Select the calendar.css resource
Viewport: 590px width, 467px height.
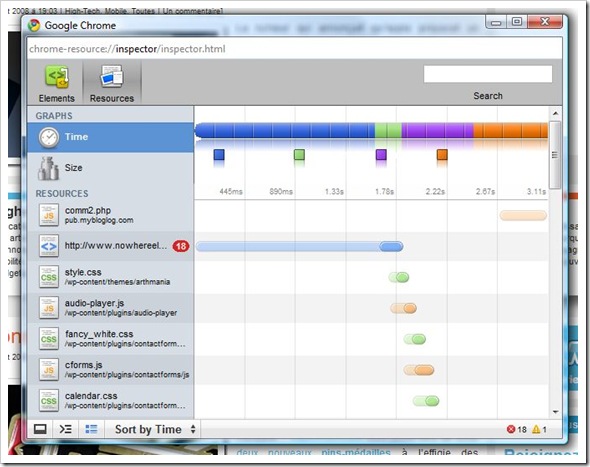click(x=111, y=400)
